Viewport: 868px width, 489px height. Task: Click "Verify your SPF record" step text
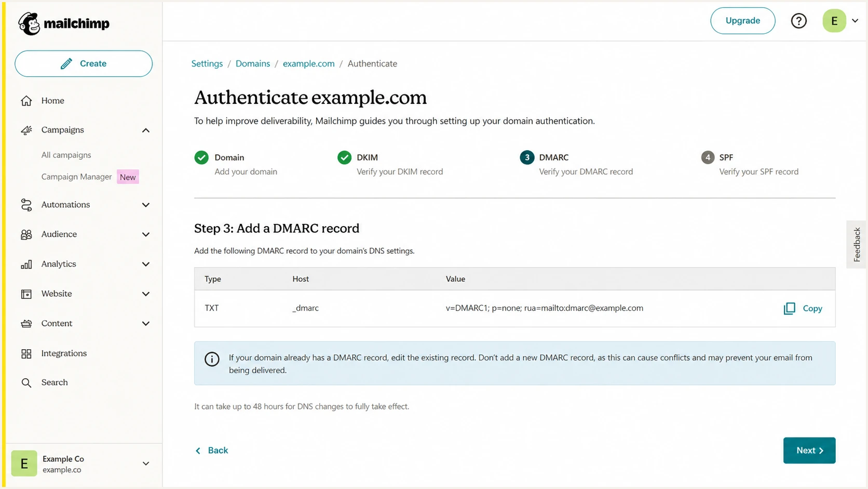pyautogui.click(x=759, y=171)
